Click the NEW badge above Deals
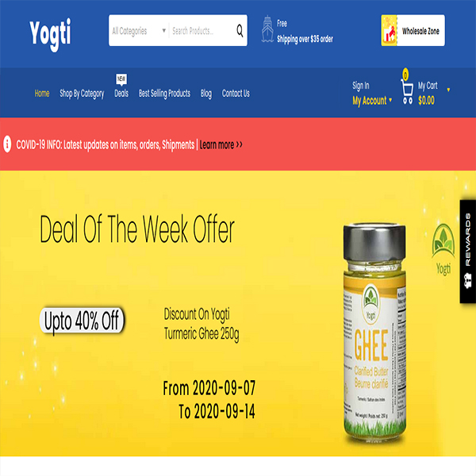This screenshot has height=476, width=476. tap(121, 79)
